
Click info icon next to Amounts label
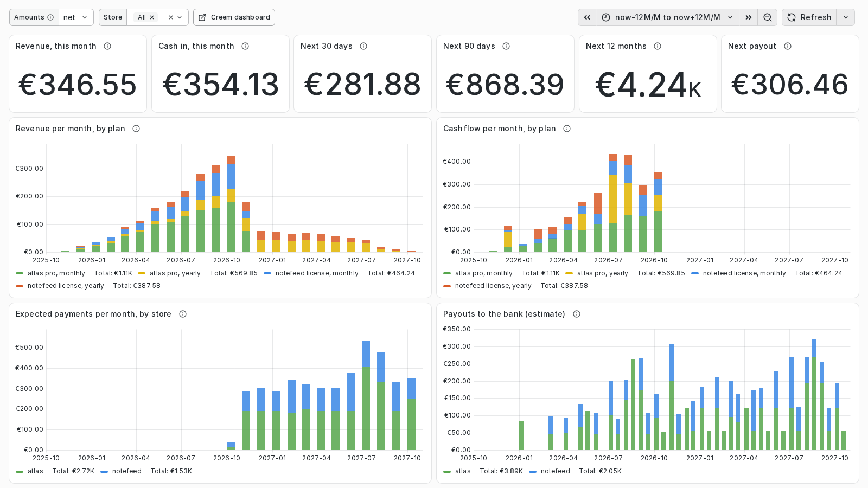click(x=50, y=17)
